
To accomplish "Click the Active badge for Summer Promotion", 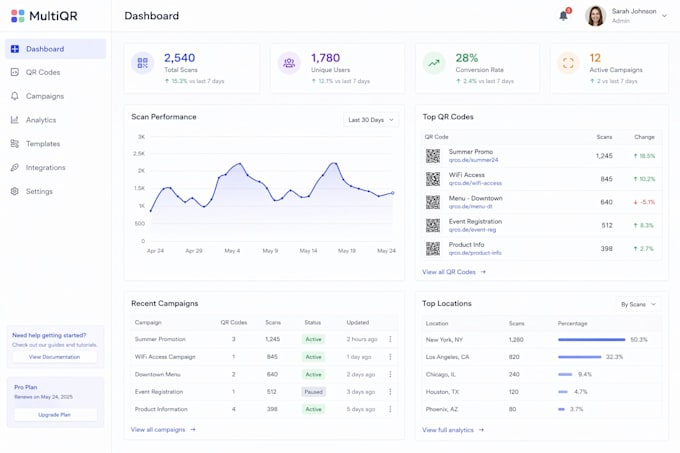I will coord(313,339).
